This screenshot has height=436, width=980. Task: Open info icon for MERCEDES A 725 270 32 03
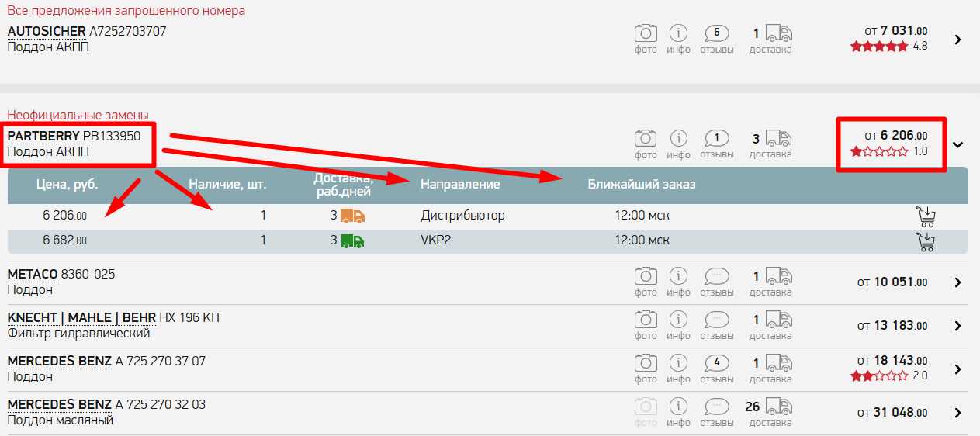click(x=678, y=406)
